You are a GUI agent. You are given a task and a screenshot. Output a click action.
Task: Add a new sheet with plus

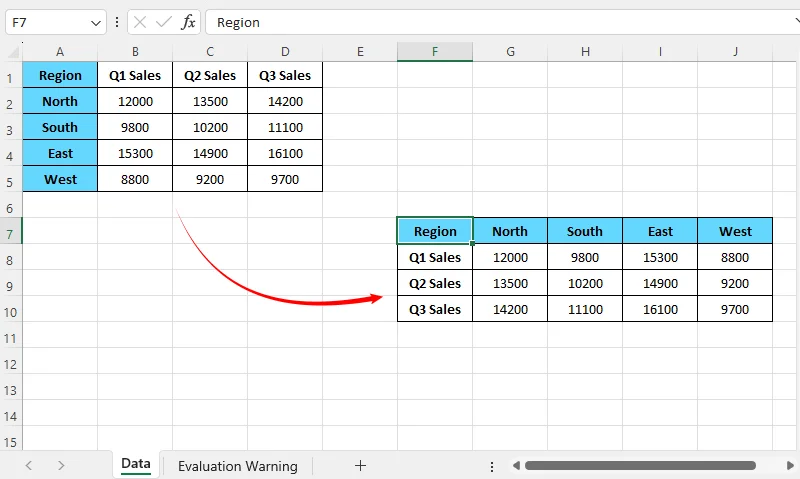click(360, 465)
